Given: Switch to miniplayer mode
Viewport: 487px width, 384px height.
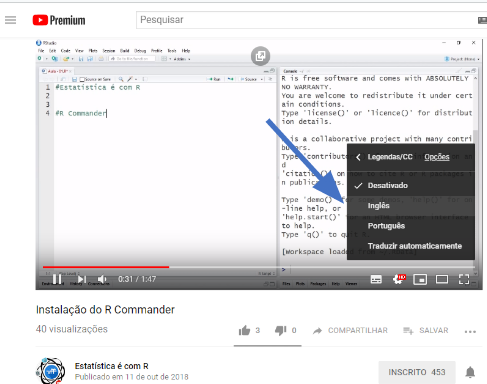Looking at the screenshot, I should tap(420, 279).
